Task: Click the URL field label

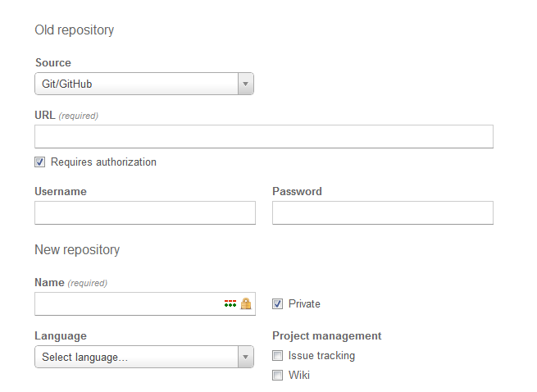Action: pos(45,115)
